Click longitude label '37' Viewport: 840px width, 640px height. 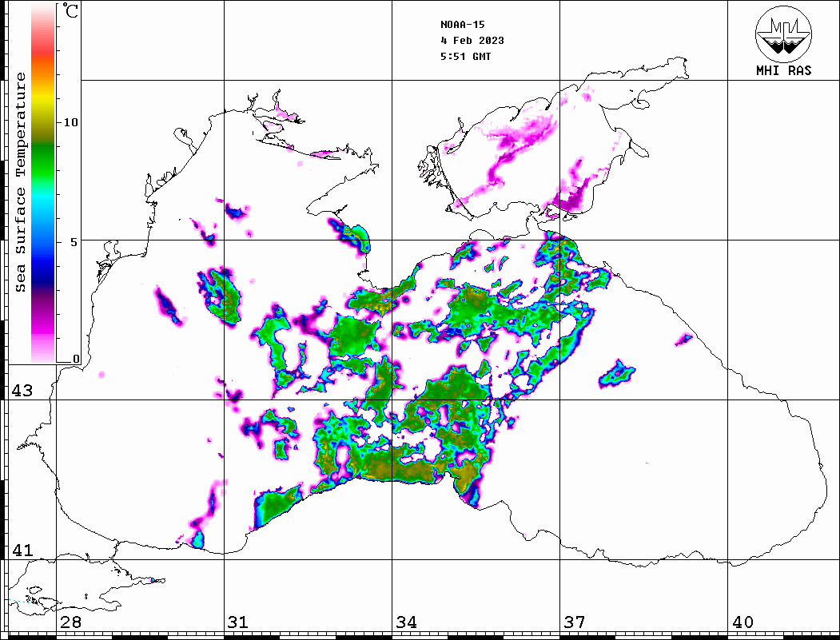click(x=575, y=622)
